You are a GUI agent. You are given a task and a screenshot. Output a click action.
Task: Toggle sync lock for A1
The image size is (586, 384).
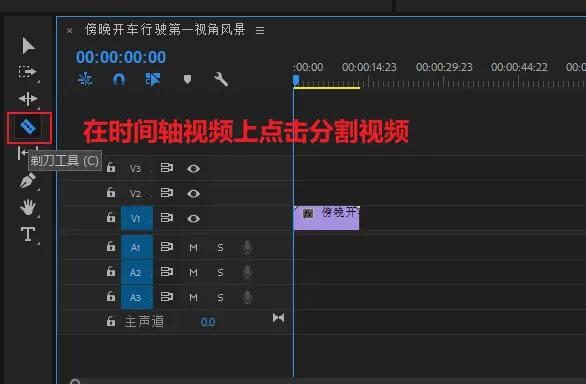(x=167, y=247)
